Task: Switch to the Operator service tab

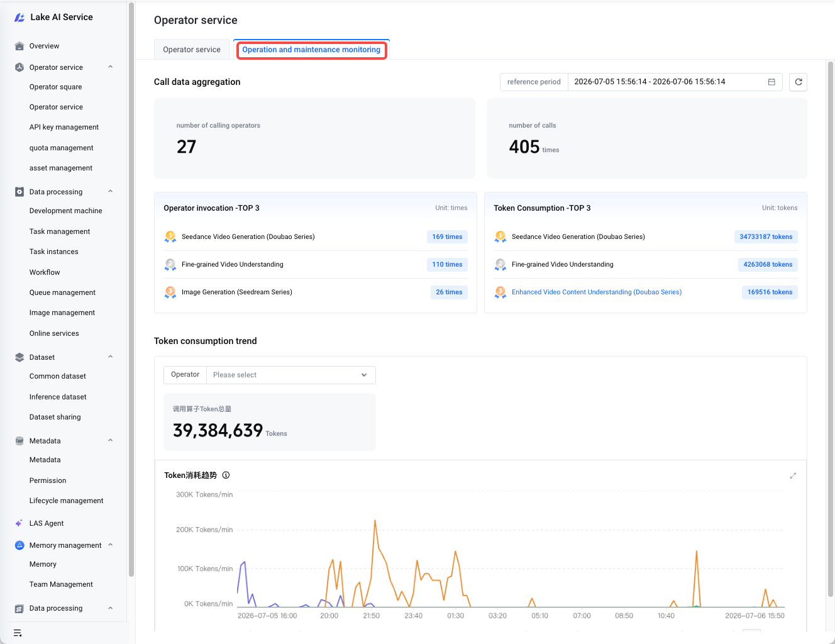Action: 192,50
